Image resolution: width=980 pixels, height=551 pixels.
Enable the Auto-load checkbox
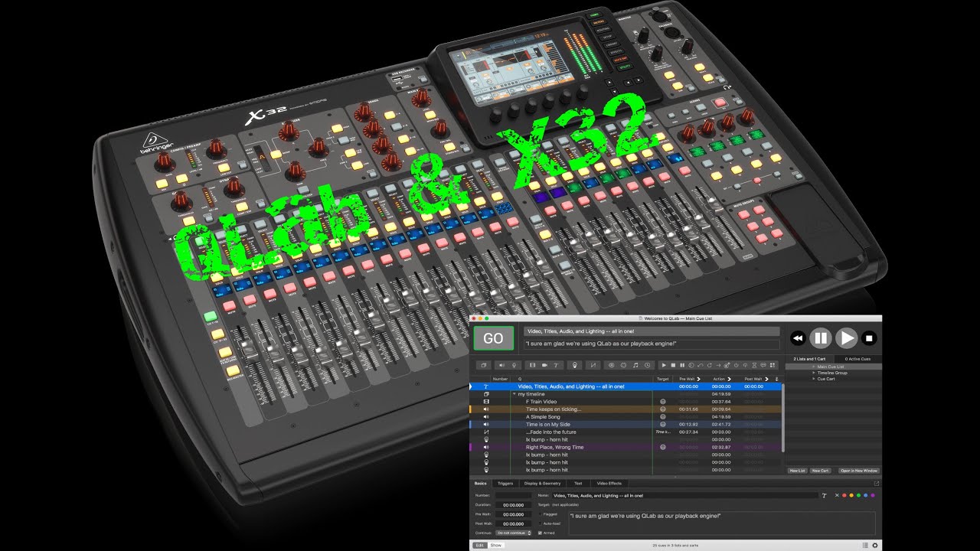[x=540, y=523]
